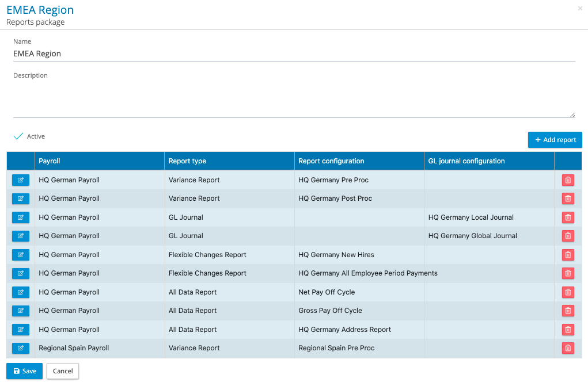Delete the Gross Pay Off Cycle row
The width and height of the screenshot is (588, 386).
[x=568, y=311]
